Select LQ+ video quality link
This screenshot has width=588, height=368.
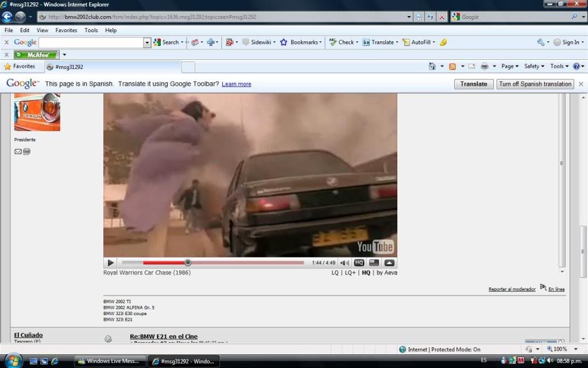[x=350, y=273]
